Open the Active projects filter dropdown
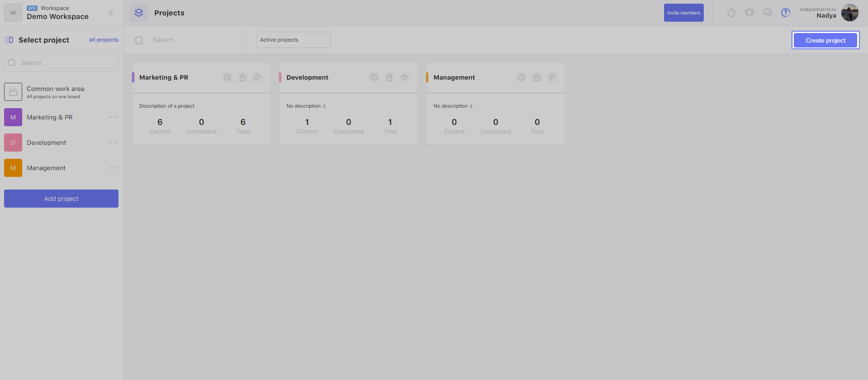This screenshot has width=868, height=380. coord(293,40)
